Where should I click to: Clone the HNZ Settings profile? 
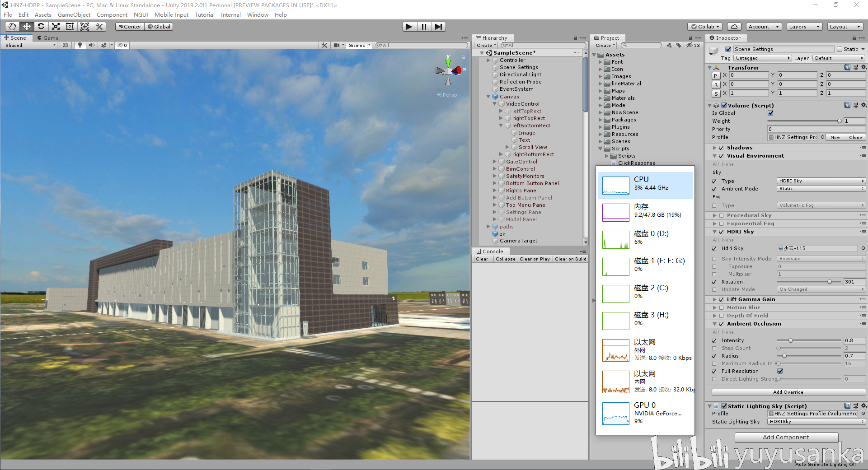click(855, 137)
